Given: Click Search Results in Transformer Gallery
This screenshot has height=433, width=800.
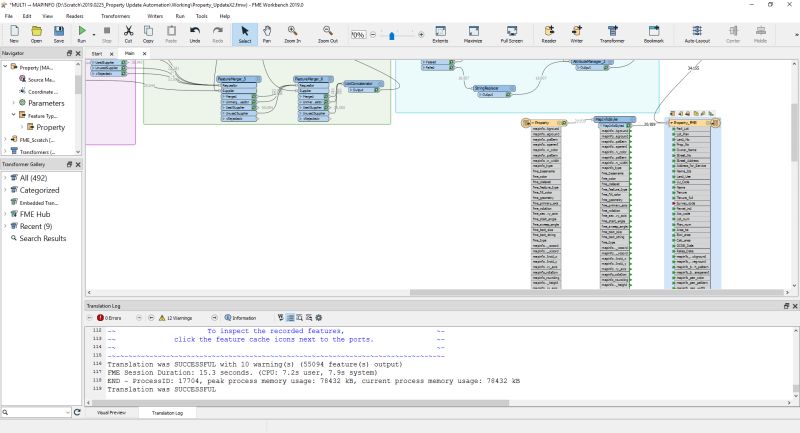Looking at the screenshot, I should (43, 238).
